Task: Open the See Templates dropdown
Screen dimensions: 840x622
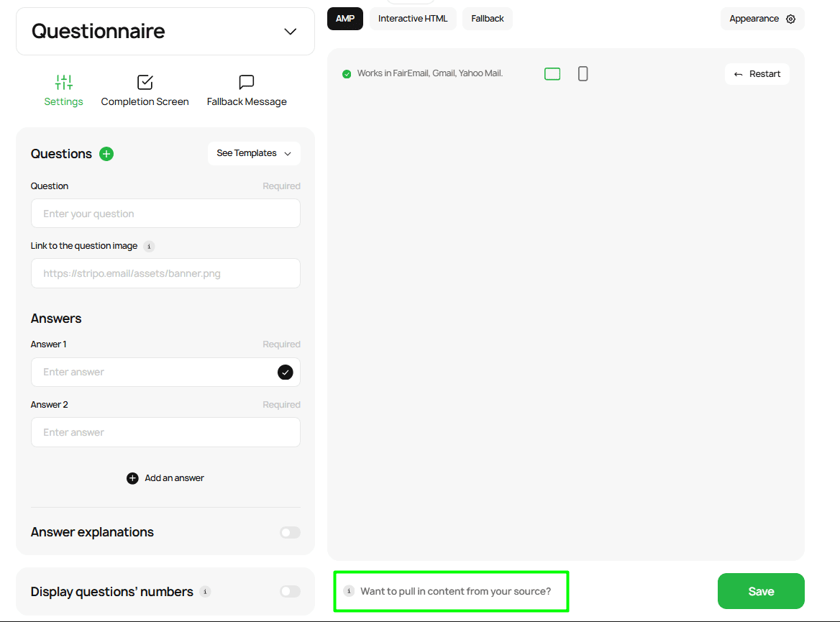Action: point(254,153)
